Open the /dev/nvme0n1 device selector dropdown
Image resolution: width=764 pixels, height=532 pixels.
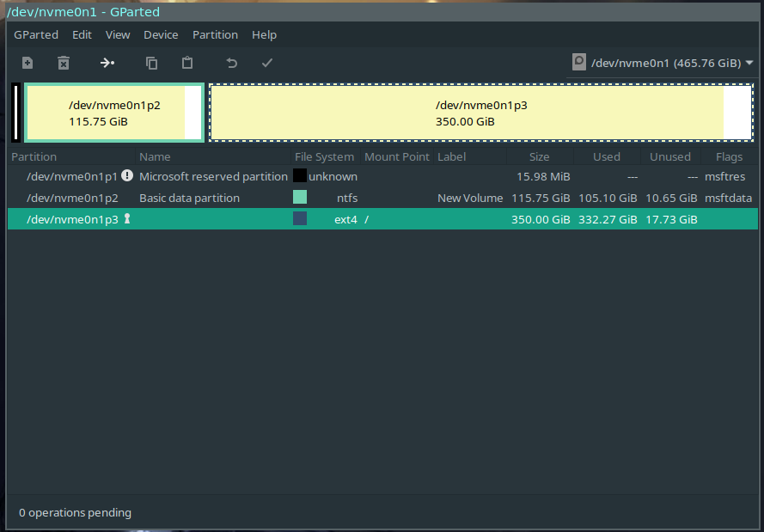click(x=663, y=63)
